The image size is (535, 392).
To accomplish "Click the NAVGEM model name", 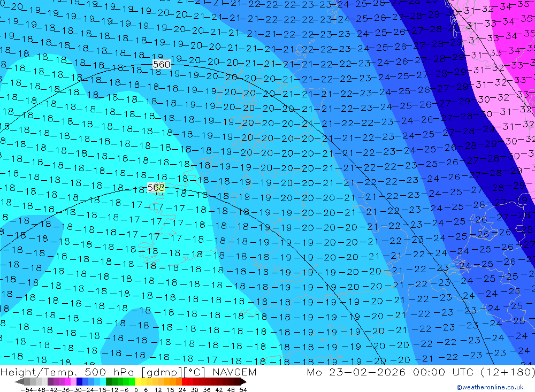I will coord(234,372).
